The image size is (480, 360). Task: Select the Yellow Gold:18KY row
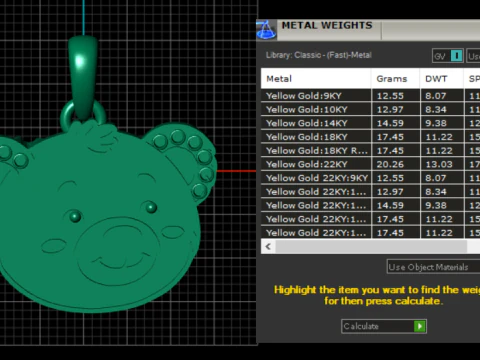coord(370,137)
